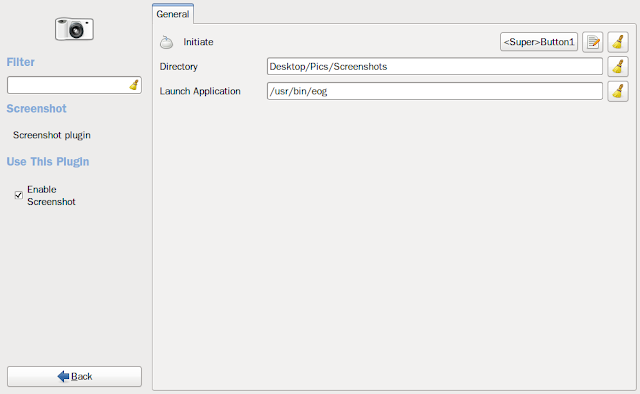The height and width of the screenshot is (394, 640).
Task: Click the mouse icon beside Initiate
Action: [166, 42]
